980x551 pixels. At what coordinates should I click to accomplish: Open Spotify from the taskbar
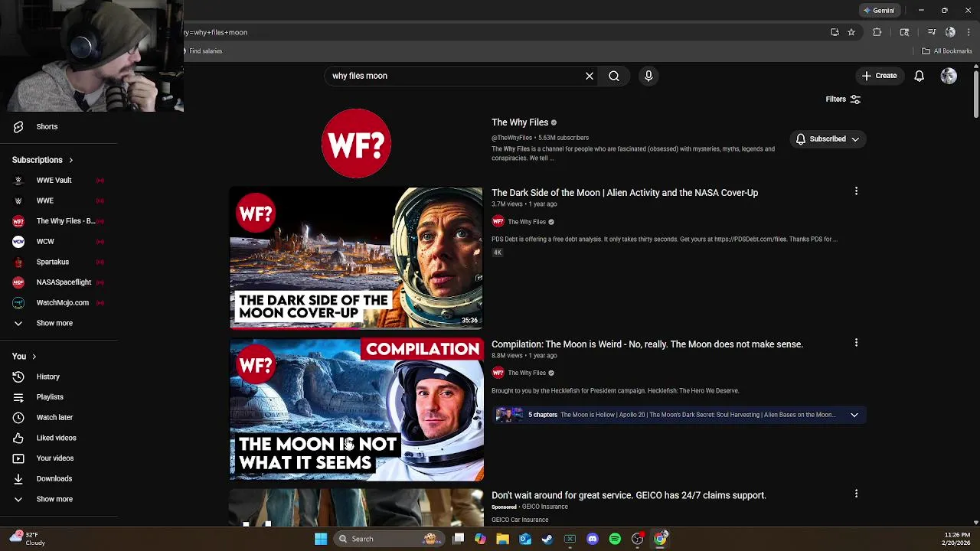[615, 539]
